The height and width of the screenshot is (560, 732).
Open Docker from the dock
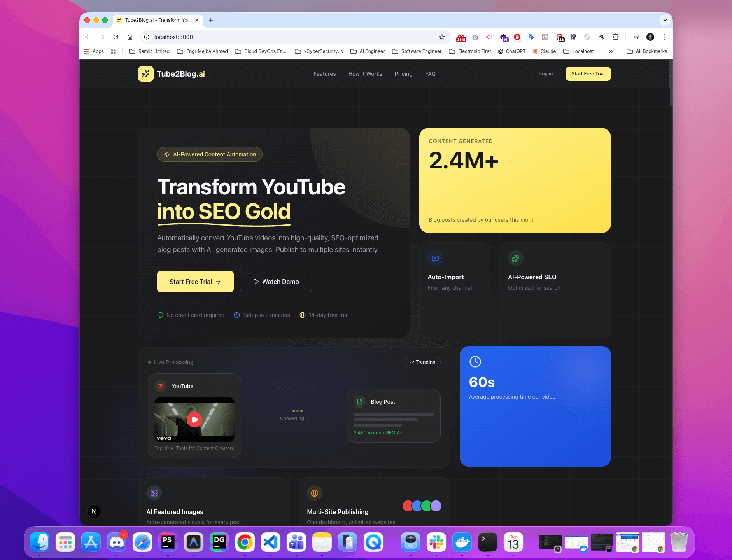[x=462, y=542]
